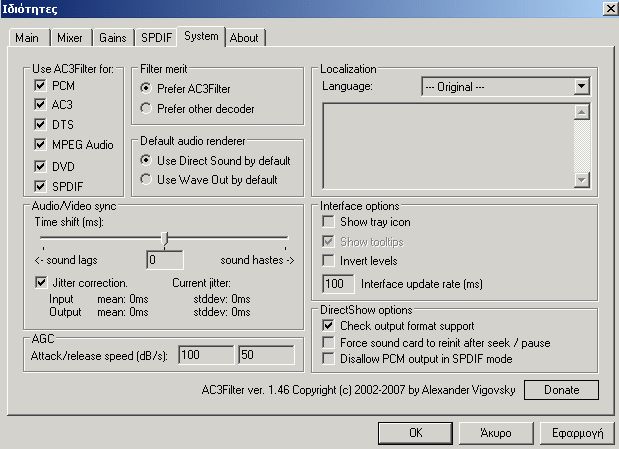
Task: Open the About tab
Action: 244,38
